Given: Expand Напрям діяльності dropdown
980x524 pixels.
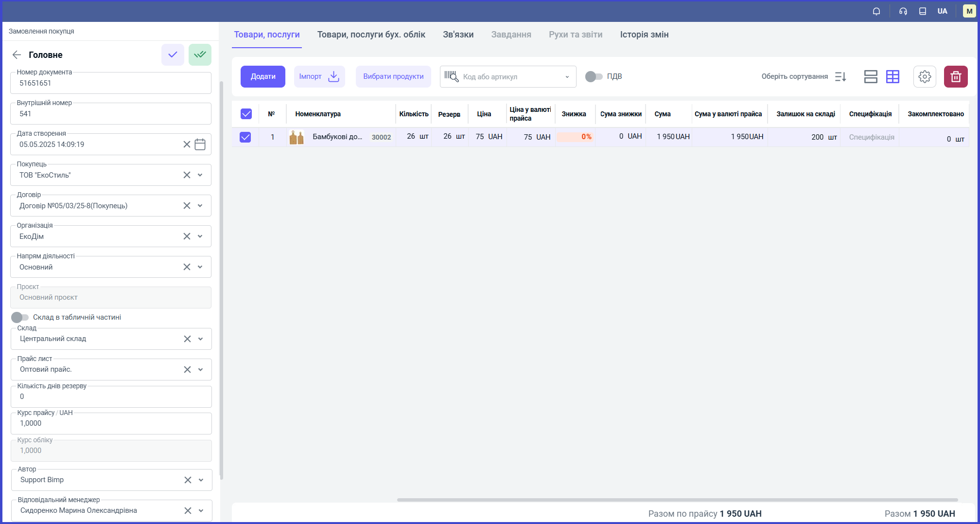Looking at the screenshot, I should (x=200, y=267).
